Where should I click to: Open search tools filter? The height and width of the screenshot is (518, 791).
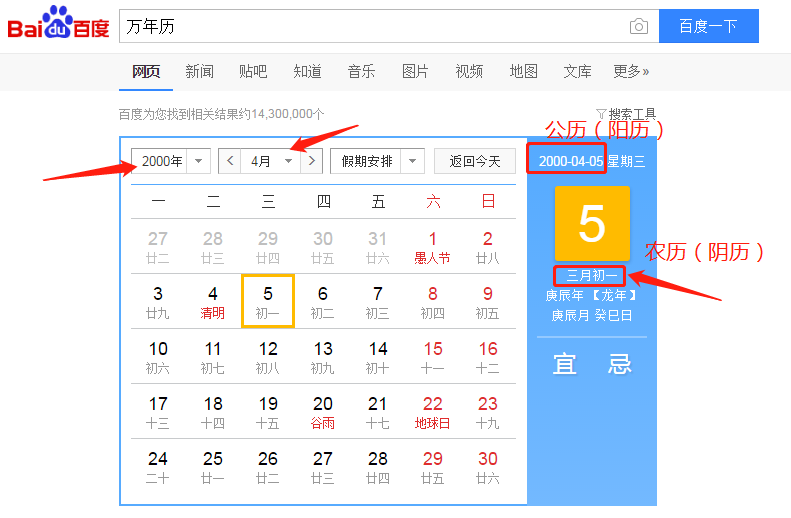tap(626, 114)
